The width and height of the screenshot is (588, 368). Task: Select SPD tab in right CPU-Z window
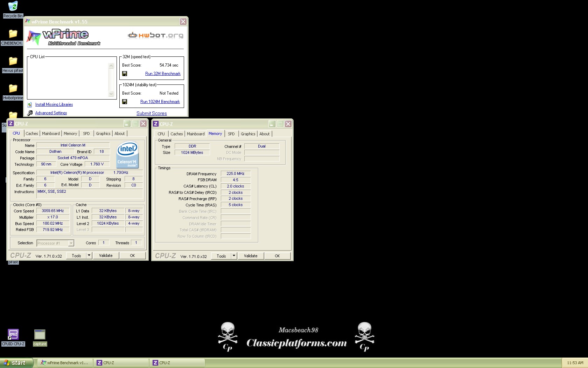point(231,134)
